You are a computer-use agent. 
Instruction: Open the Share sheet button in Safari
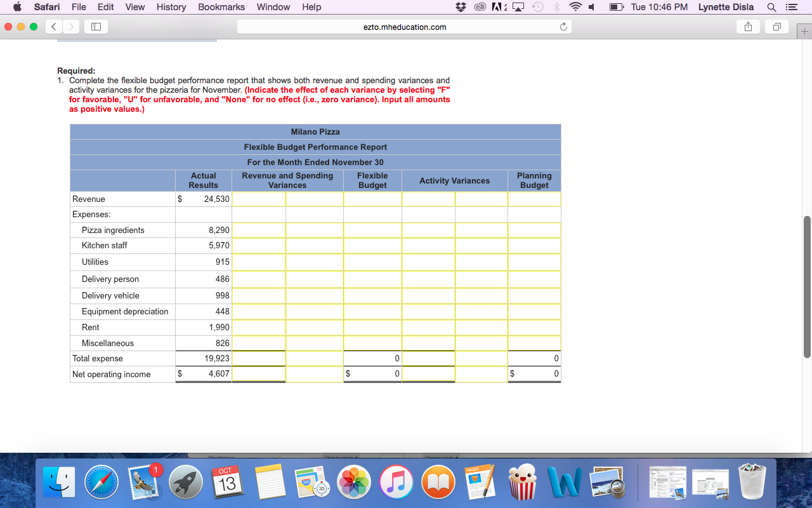pyautogui.click(x=748, y=27)
